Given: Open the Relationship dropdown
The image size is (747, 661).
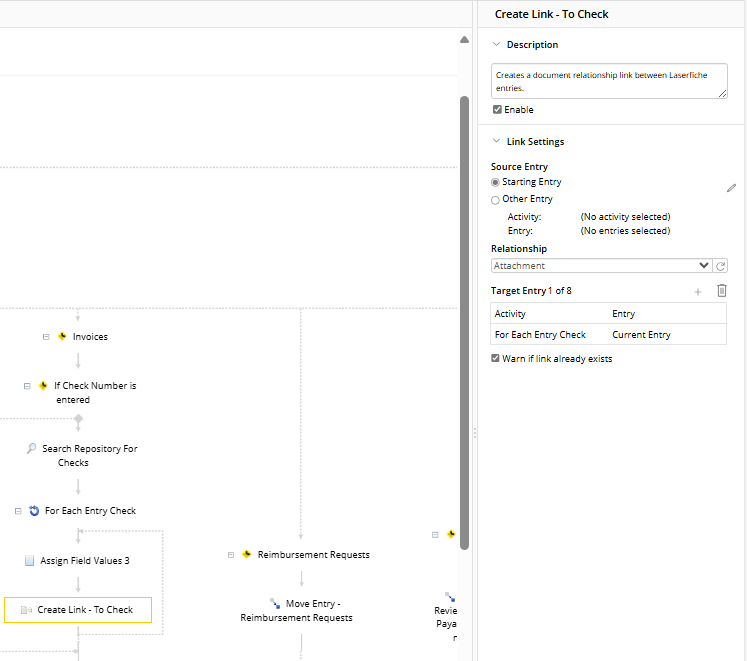Looking at the screenshot, I should [602, 266].
